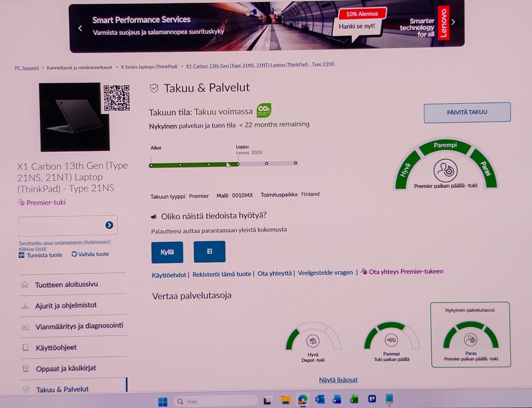The width and height of the screenshot is (532, 408).
Task: Open 'X Series laptops (ThinkPad)' breadcrumb
Action: pos(149,67)
